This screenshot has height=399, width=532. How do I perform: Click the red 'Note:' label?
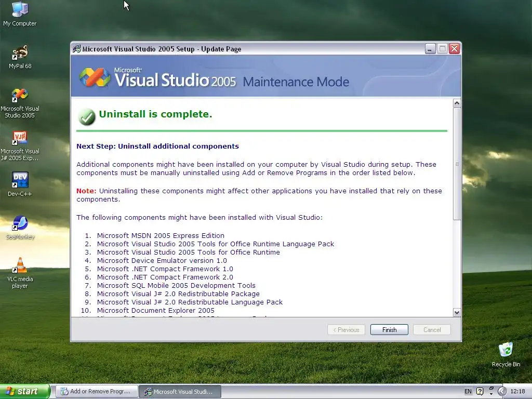[86, 191]
